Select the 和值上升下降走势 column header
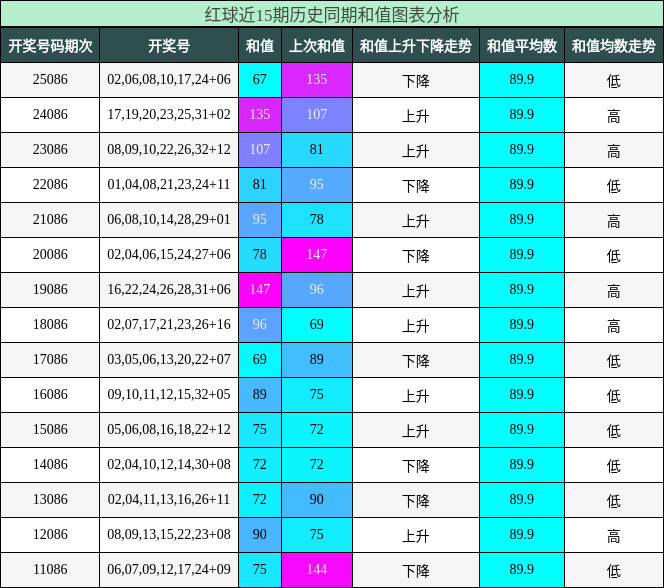This screenshot has height=588, width=664. [416, 46]
